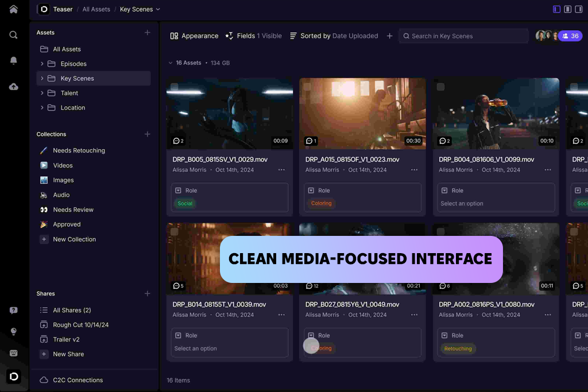Image resolution: width=588 pixels, height=392 pixels.
Task: Open Key Scenes breadcrumb dropdown
Action: [x=158, y=9]
